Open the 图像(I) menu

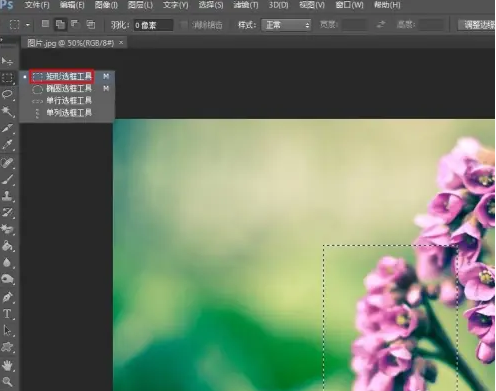(106, 5)
